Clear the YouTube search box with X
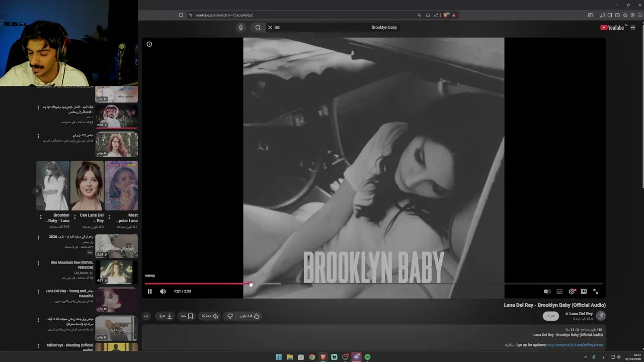The height and width of the screenshot is (362, 644). pos(270,28)
